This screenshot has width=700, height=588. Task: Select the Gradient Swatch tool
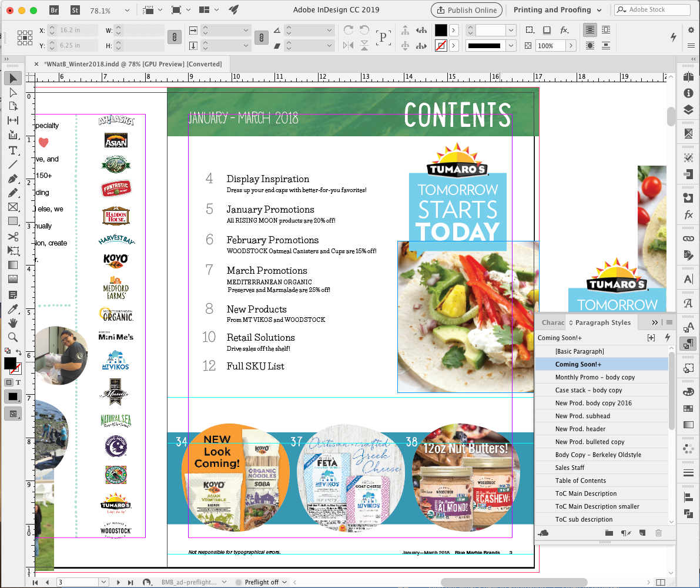(x=13, y=265)
